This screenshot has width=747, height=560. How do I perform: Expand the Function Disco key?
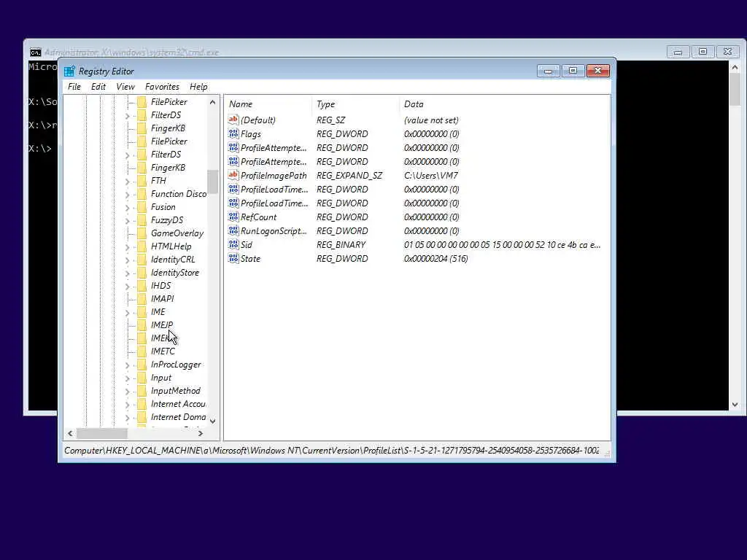pos(127,194)
